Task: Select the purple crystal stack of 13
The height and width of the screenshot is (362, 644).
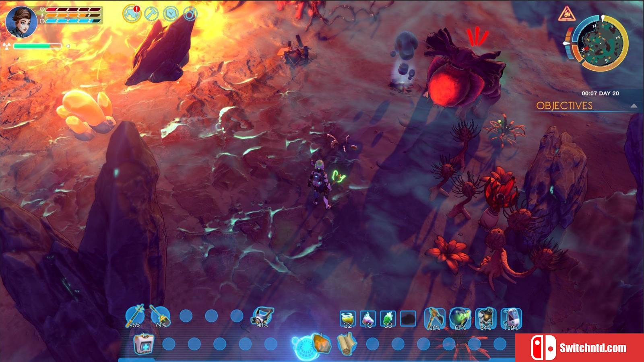Action: point(368,319)
